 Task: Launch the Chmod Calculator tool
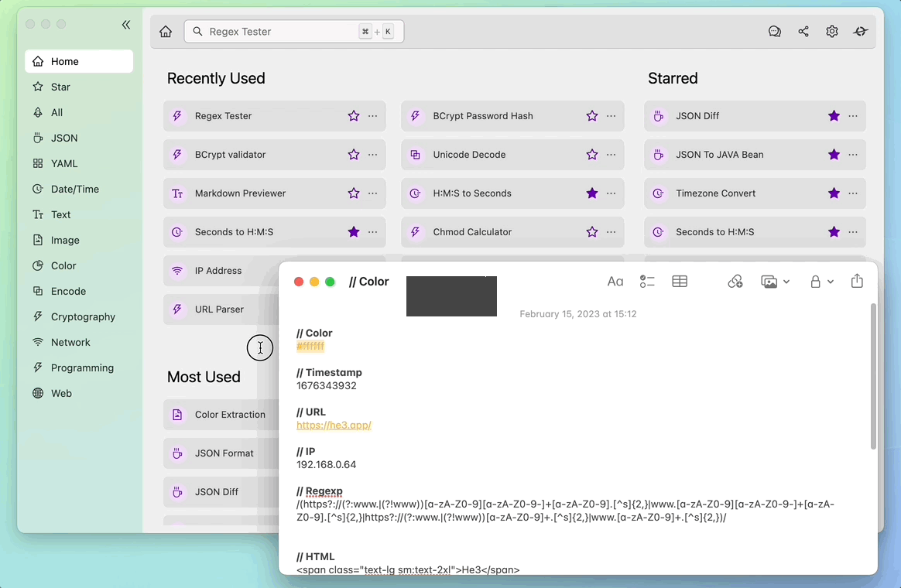(x=472, y=232)
